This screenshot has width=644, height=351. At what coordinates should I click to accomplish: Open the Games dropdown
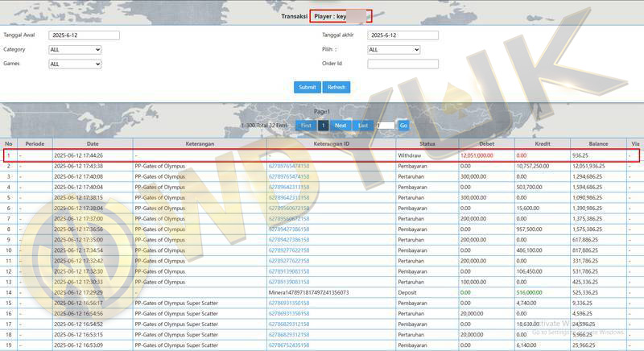point(75,64)
